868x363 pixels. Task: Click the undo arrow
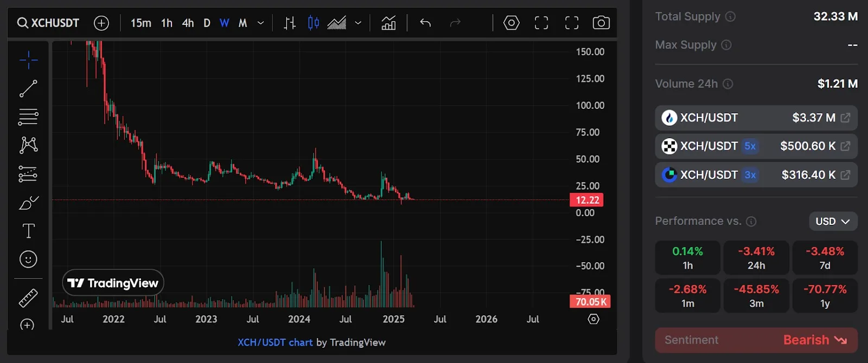point(425,23)
